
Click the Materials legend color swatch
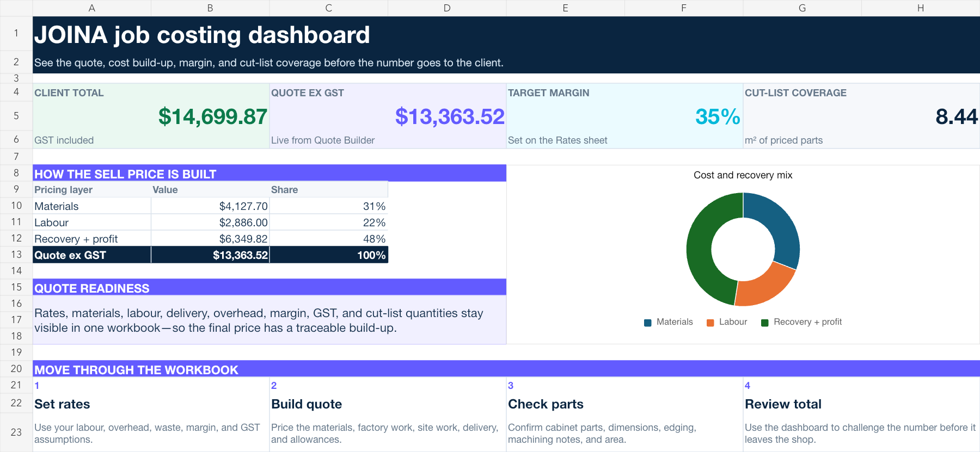pyautogui.click(x=648, y=323)
